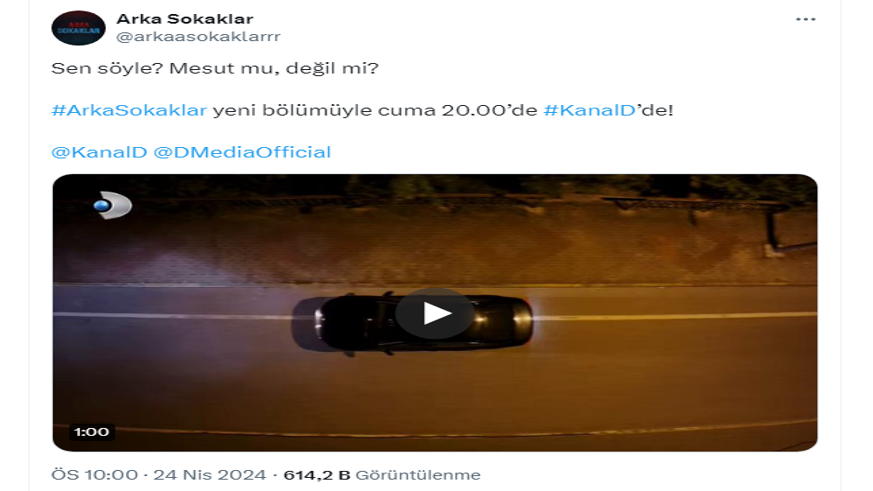Open the #KanalD hashtag link
This screenshot has width=873, height=491.
(x=590, y=110)
